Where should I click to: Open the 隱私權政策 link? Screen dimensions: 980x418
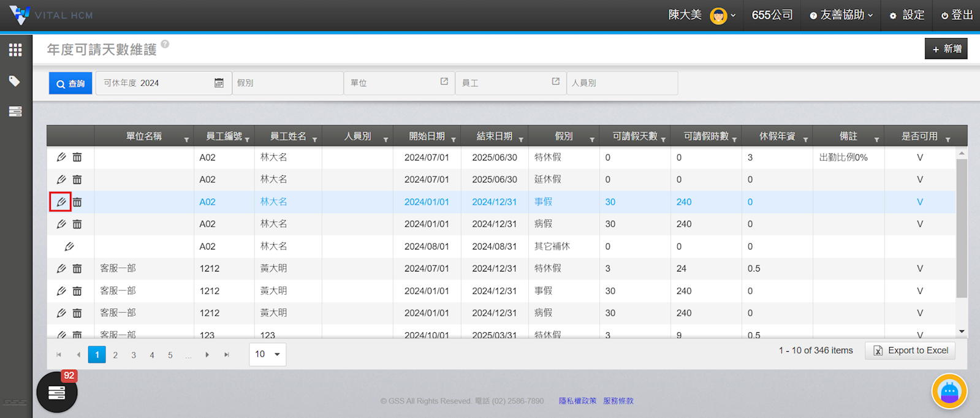click(577, 401)
